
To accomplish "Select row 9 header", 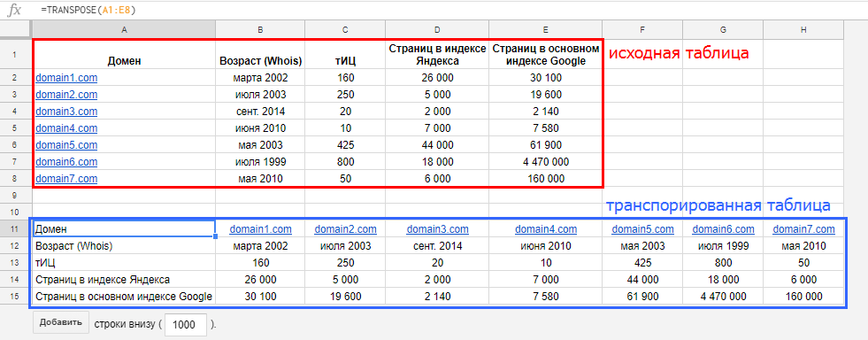I will tap(16, 196).
